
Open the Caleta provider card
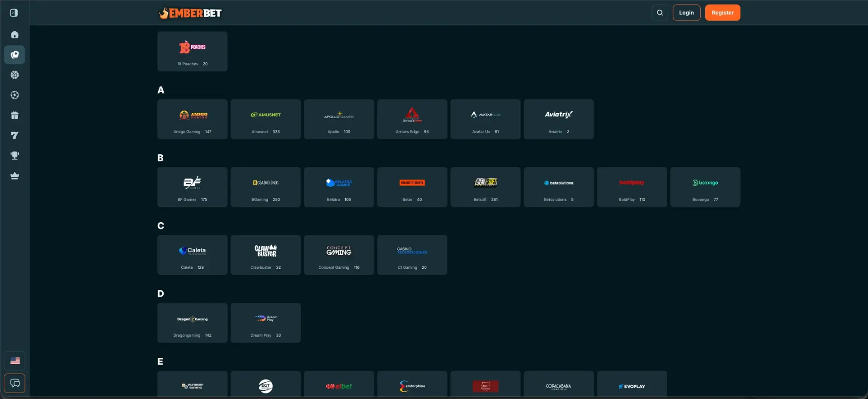pyautogui.click(x=192, y=255)
